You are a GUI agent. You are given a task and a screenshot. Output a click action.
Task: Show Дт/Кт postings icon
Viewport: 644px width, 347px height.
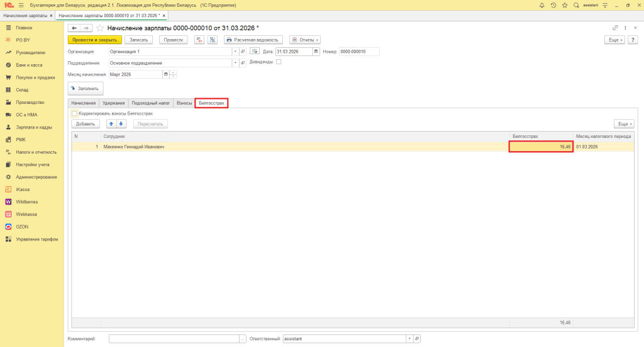point(199,40)
